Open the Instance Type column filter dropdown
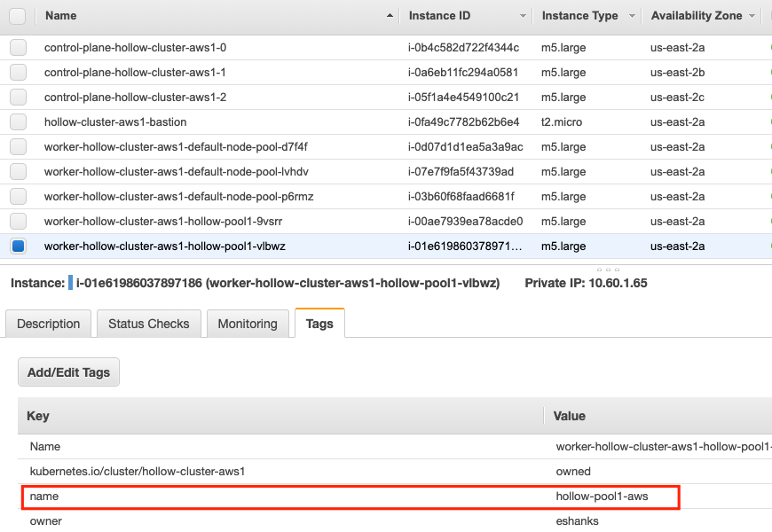 [x=632, y=16]
